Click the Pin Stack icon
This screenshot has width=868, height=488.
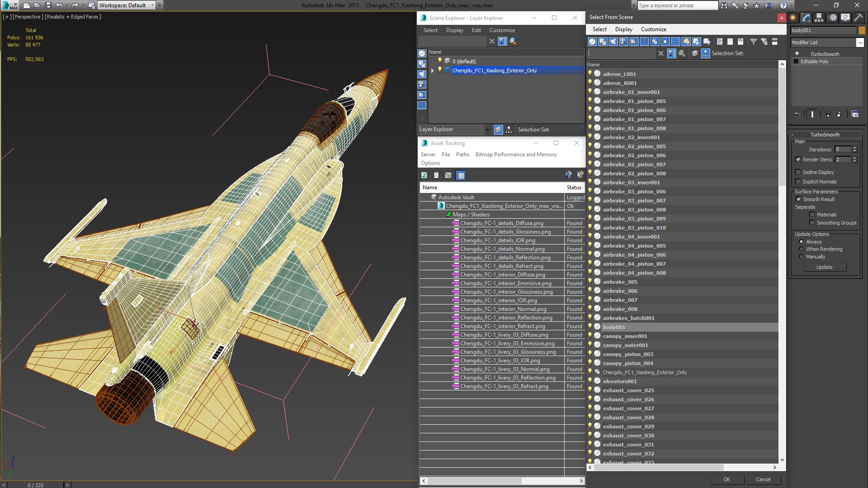796,114
